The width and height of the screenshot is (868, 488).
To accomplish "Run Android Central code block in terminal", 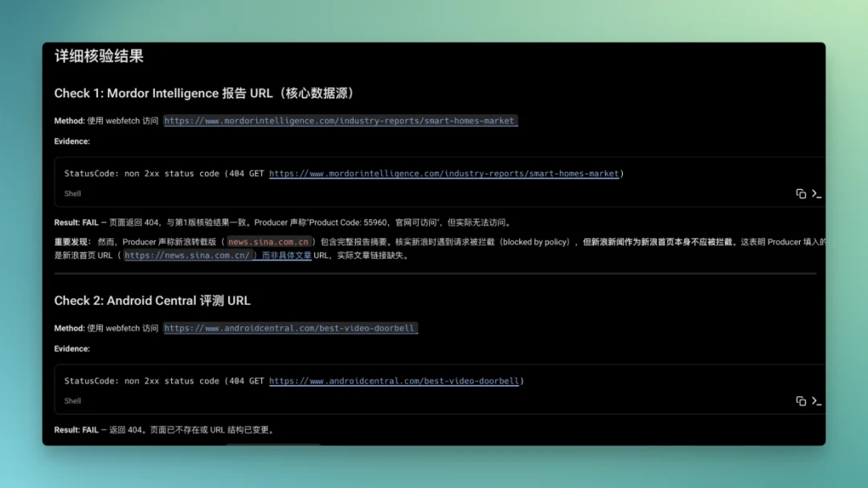I will (816, 400).
